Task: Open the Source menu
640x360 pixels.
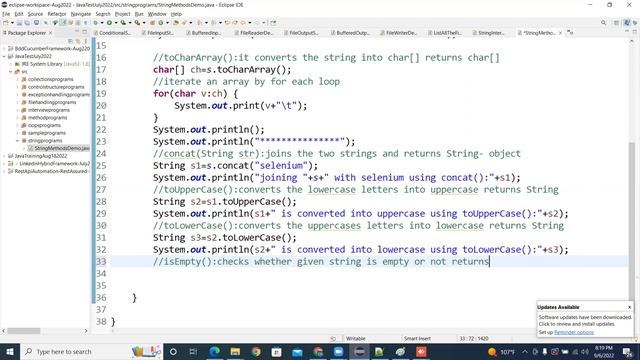Action: coord(35,14)
